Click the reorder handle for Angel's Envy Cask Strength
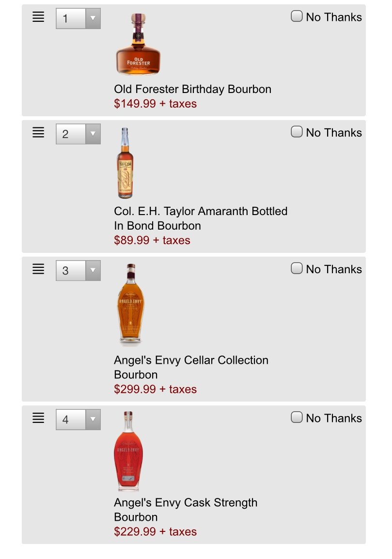Screen dimensions: 392x559 click(x=39, y=418)
